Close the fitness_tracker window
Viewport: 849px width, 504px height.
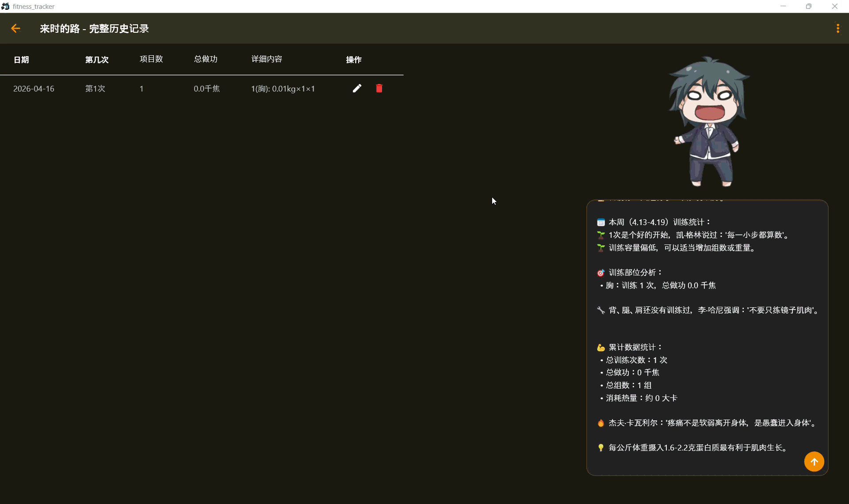click(x=835, y=6)
